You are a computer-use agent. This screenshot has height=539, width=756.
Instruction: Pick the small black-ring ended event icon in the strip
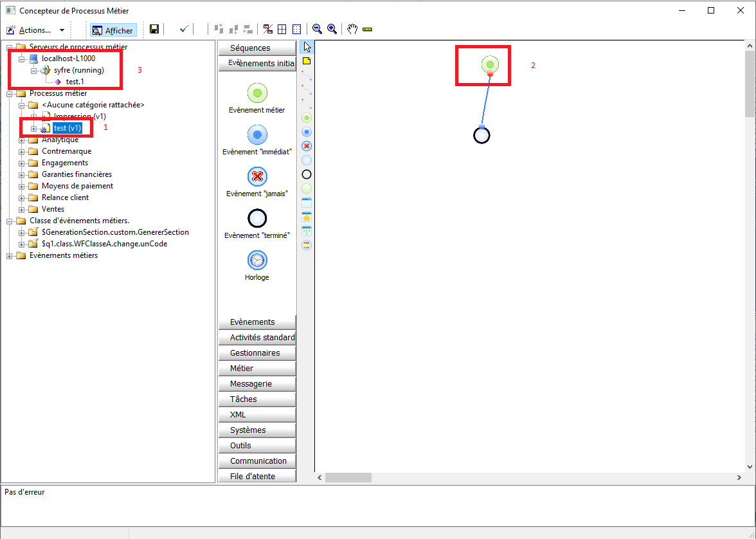coord(306,174)
